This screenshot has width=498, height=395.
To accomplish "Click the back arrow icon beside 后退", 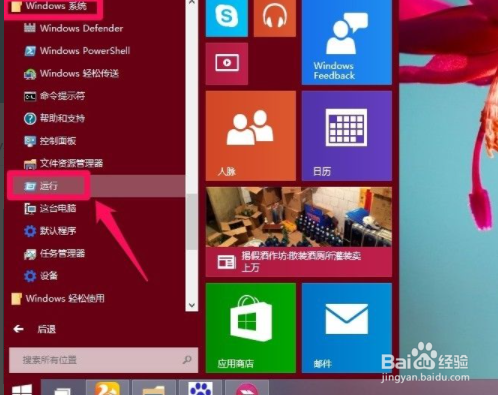I will coord(18,329).
